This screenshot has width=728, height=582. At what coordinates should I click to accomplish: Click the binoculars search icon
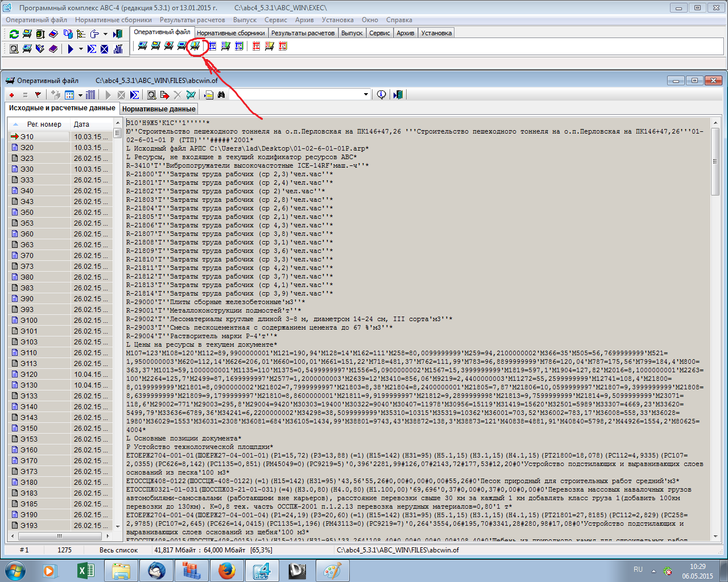pos(221,95)
